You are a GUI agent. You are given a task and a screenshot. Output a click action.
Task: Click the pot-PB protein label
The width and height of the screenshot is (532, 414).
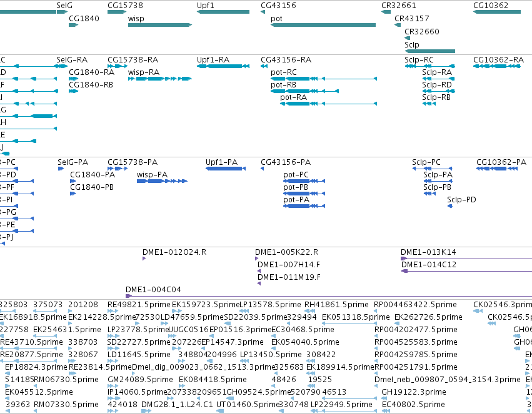pyautogui.click(x=296, y=187)
